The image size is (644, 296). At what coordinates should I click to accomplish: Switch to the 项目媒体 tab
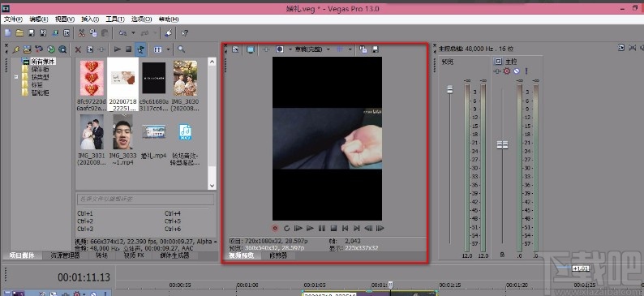tap(22, 255)
